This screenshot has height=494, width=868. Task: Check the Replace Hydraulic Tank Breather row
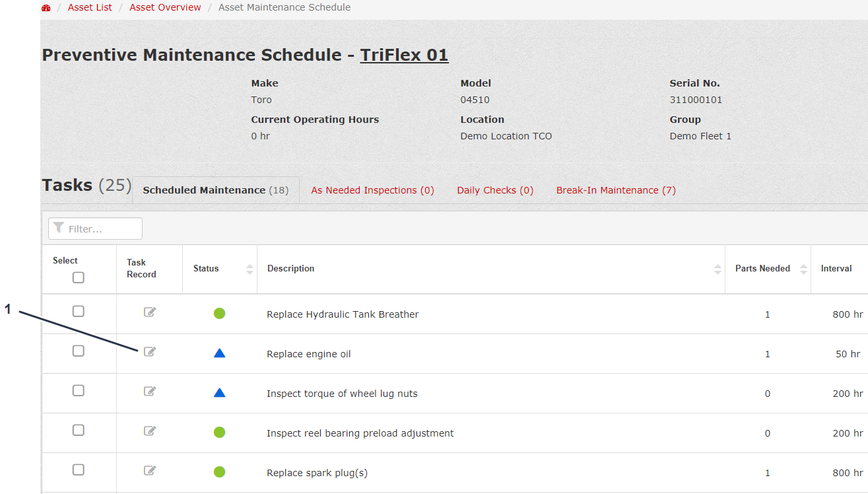[x=79, y=311]
